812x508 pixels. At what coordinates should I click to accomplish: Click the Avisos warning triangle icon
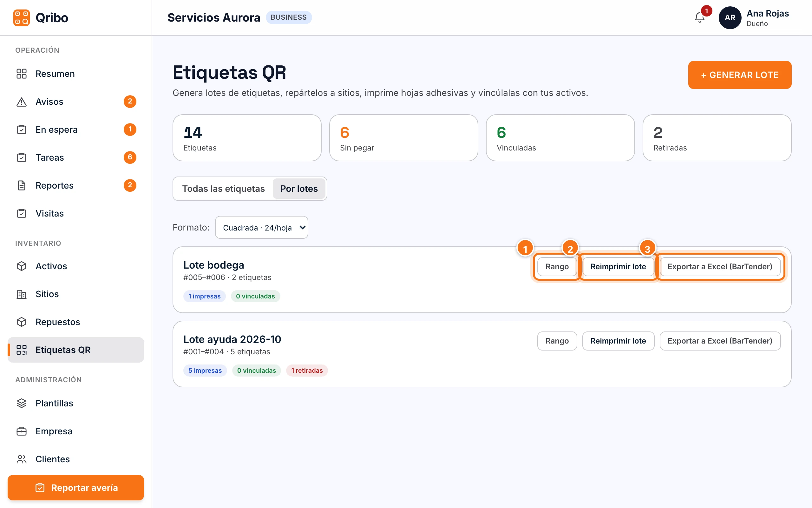[x=22, y=102]
